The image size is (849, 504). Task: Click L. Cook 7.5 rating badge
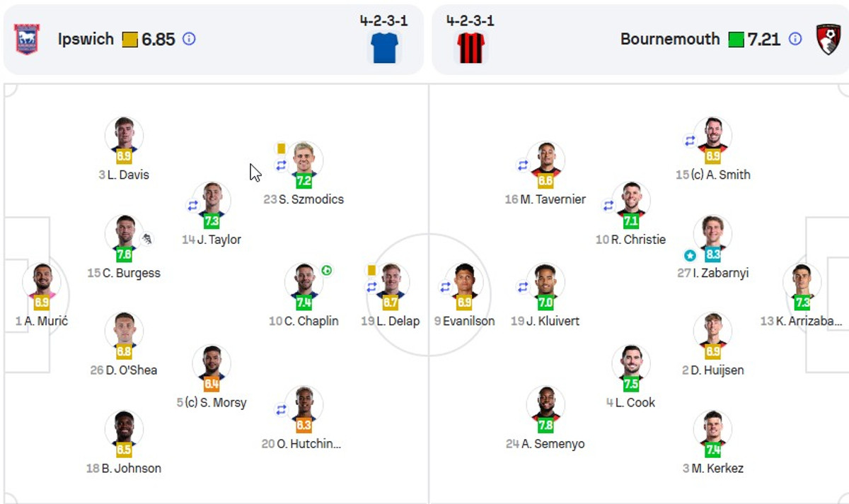coord(631,384)
